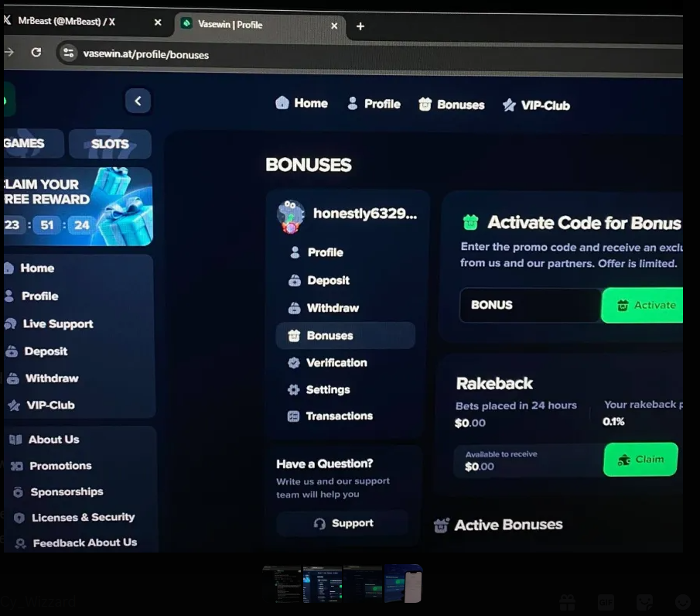Click the green gift icon beside Activate Code
This screenshot has height=616, width=700.
[470, 221]
